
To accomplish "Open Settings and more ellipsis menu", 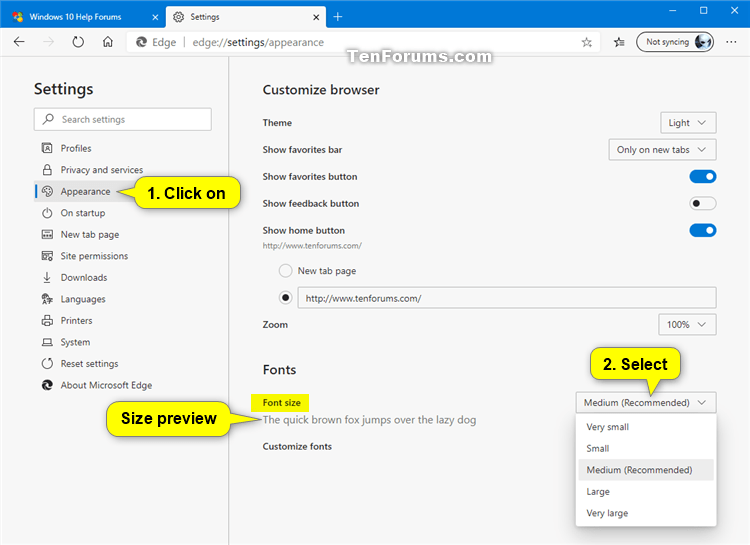I will coord(731,42).
